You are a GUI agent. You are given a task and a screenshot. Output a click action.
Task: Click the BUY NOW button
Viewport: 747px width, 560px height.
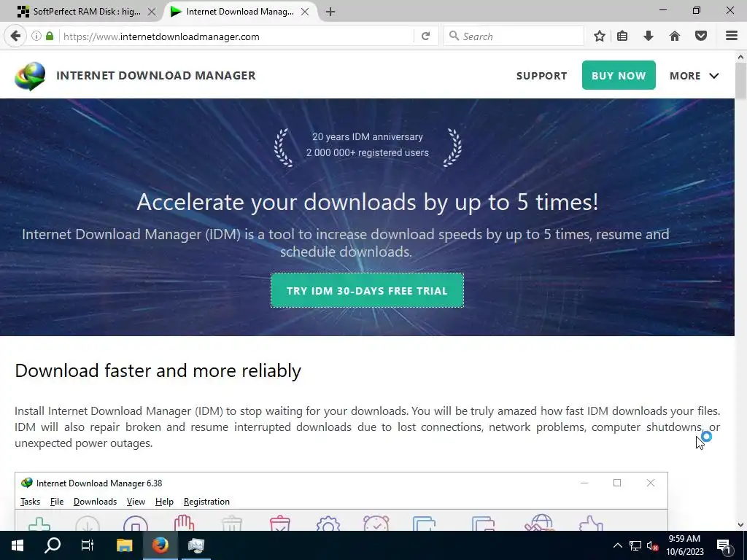click(x=619, y=75)
